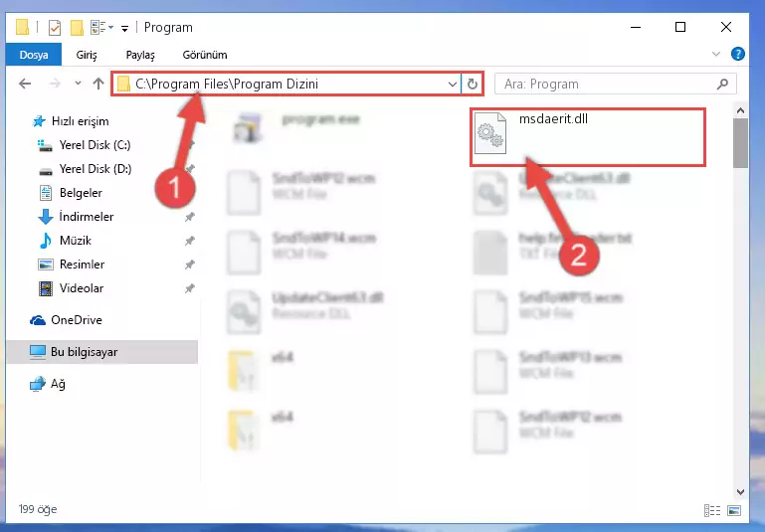Click the Back navigation arrow
The height and width of the screenshot is (532, 765).
click(x=25, y=84)
